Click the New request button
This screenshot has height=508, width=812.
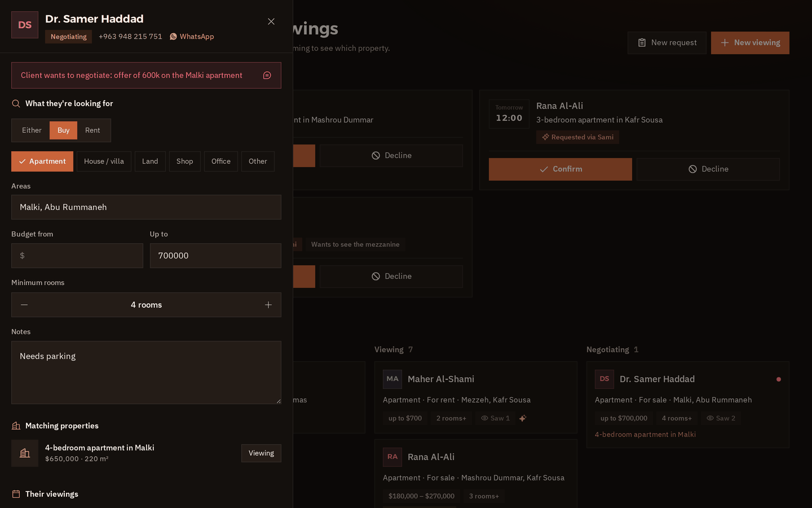(667, 43)
